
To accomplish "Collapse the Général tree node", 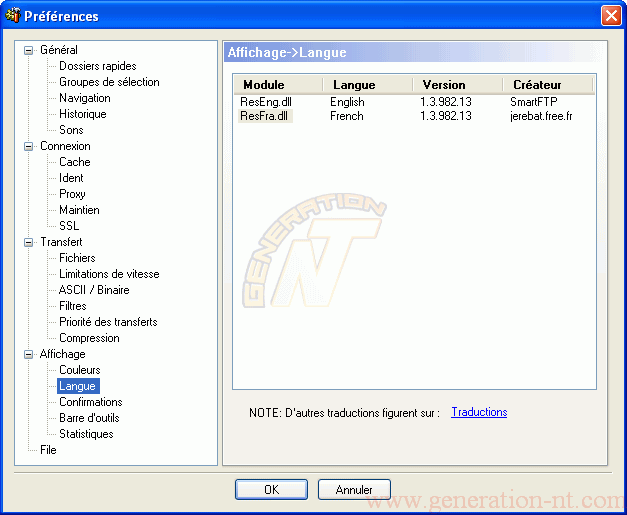I will (28, 50).
